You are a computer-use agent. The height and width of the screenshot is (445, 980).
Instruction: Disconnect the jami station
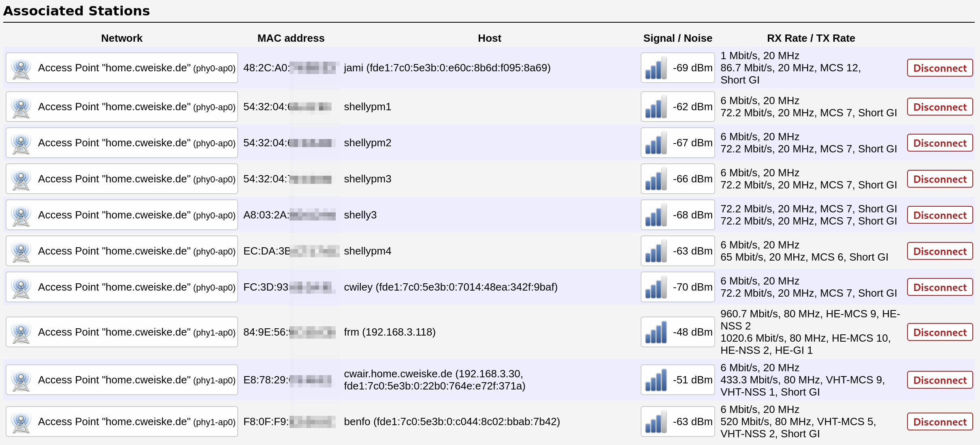940,68
